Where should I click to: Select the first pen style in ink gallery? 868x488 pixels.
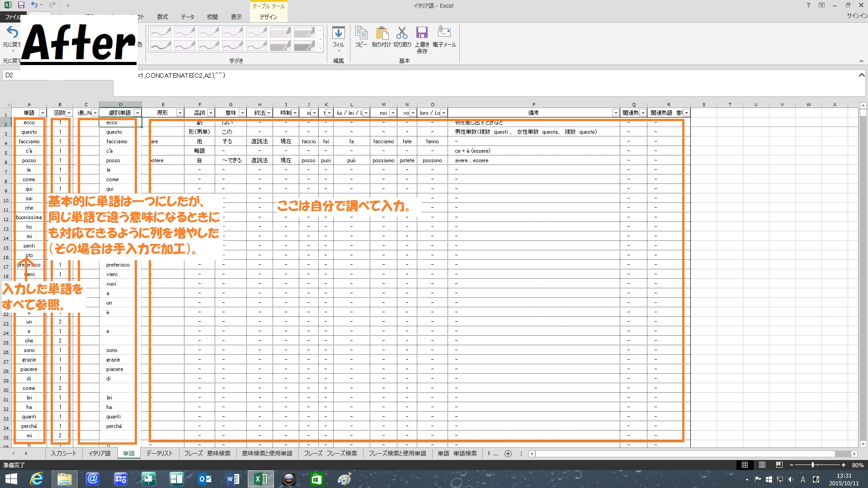coord(160,32)
